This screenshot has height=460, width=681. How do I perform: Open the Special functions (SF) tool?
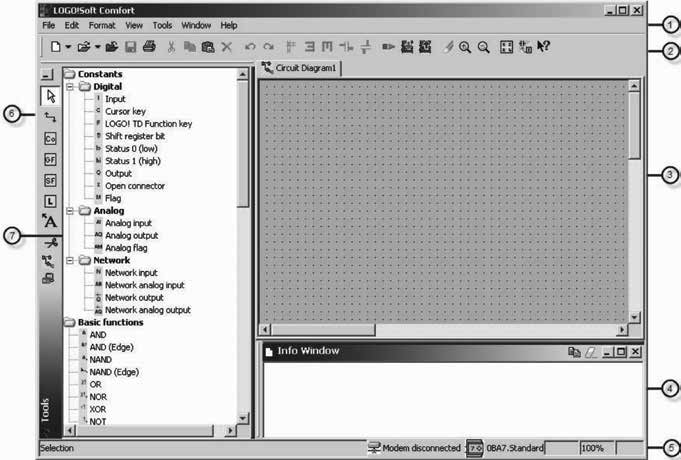pyautogui.click(x=50, y=180)
